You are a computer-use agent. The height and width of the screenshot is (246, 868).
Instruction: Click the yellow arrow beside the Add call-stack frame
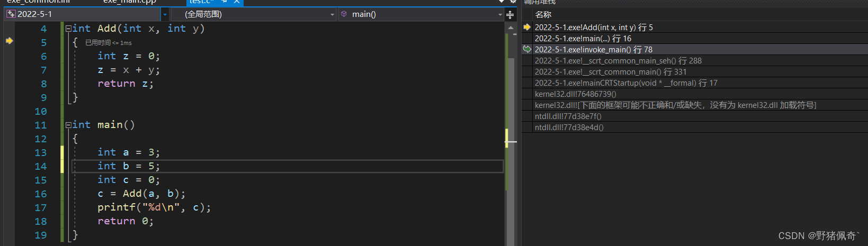point(527,27)
